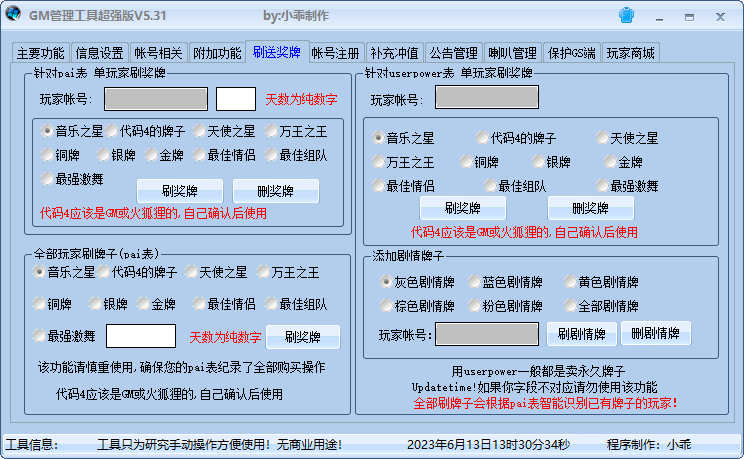Open the 喇叭管理 tab
Image resolution: width=744 pixels, height=459 pixels.
pos(512,53)
